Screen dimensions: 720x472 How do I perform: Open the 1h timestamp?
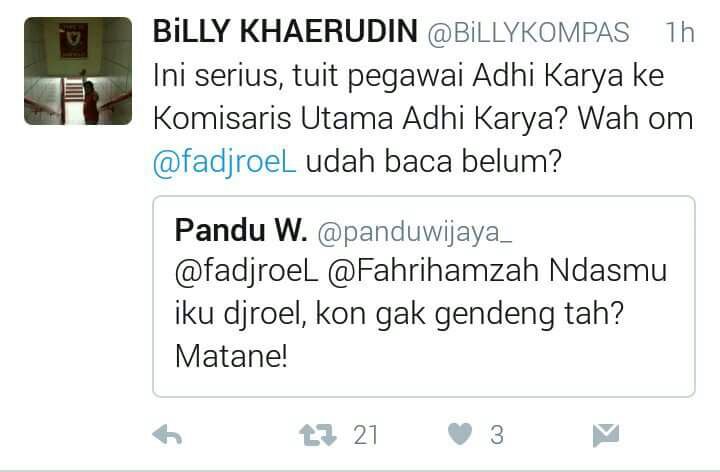680,33
